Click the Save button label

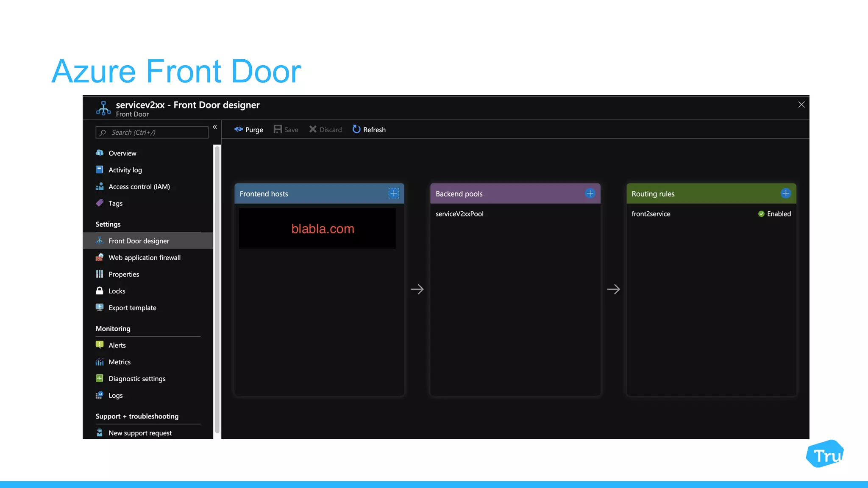point(291,130)
